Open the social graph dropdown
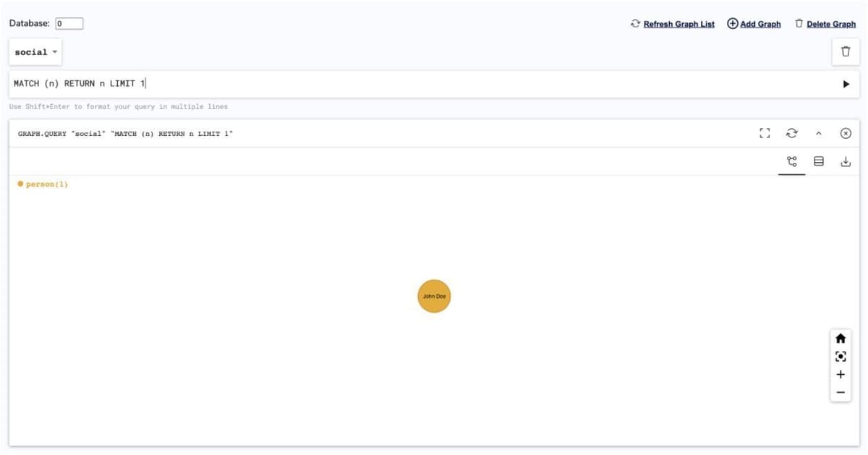The width and height of the screenshot is (868, 455). pos(35,52)
